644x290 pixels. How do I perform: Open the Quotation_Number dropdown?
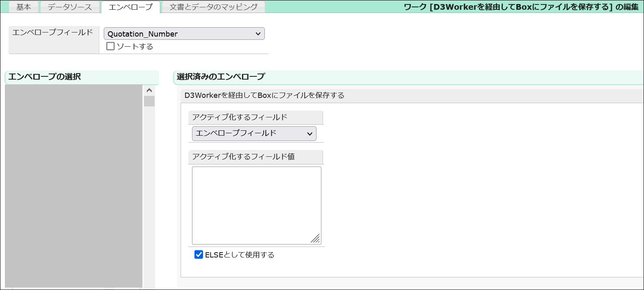184,34
